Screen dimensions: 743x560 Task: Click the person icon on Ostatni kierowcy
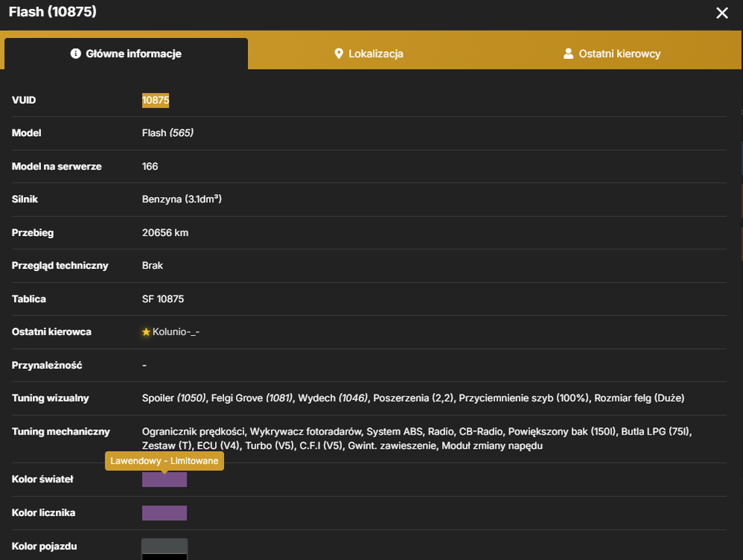click(x=568, y=54)
